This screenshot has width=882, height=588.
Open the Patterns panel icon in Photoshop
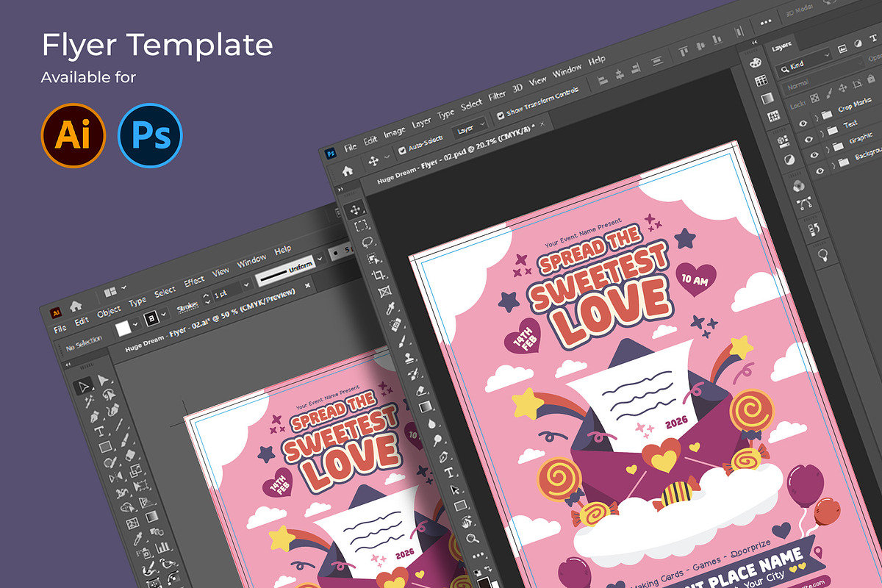774,116
